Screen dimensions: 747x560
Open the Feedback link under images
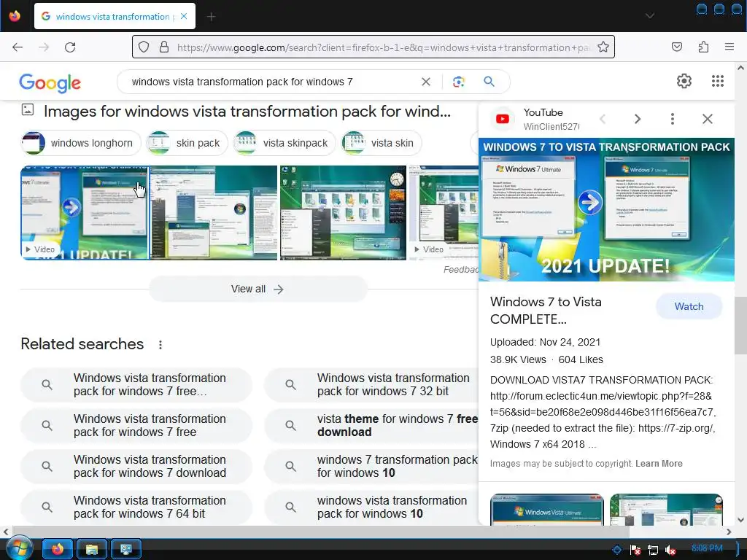tap(461, 270)
